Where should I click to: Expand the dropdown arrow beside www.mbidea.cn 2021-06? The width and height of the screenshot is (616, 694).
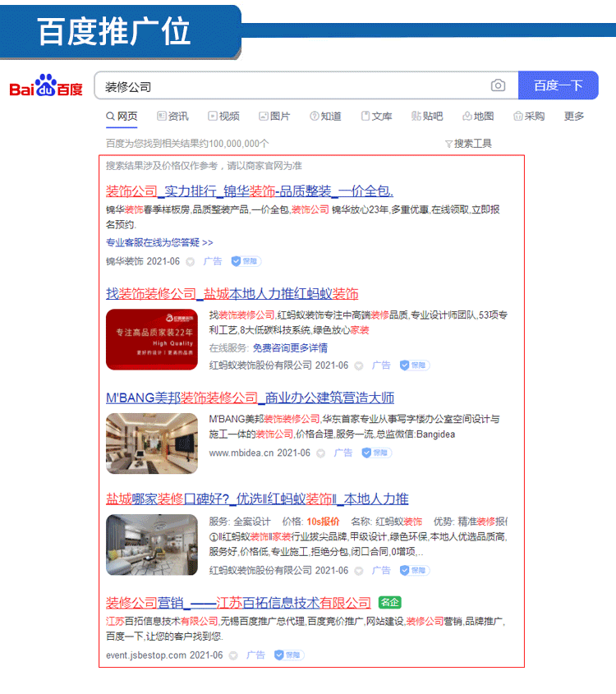(x=320, y=453)
